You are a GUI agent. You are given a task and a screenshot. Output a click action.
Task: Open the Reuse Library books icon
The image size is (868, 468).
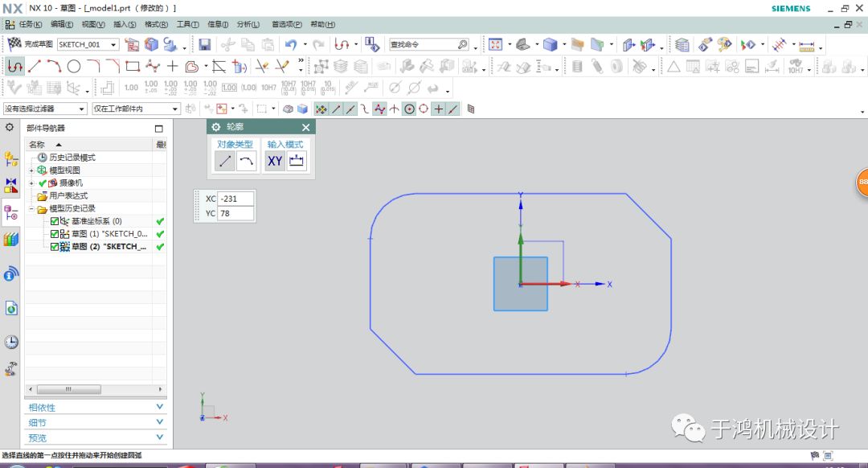click(10, 240)
